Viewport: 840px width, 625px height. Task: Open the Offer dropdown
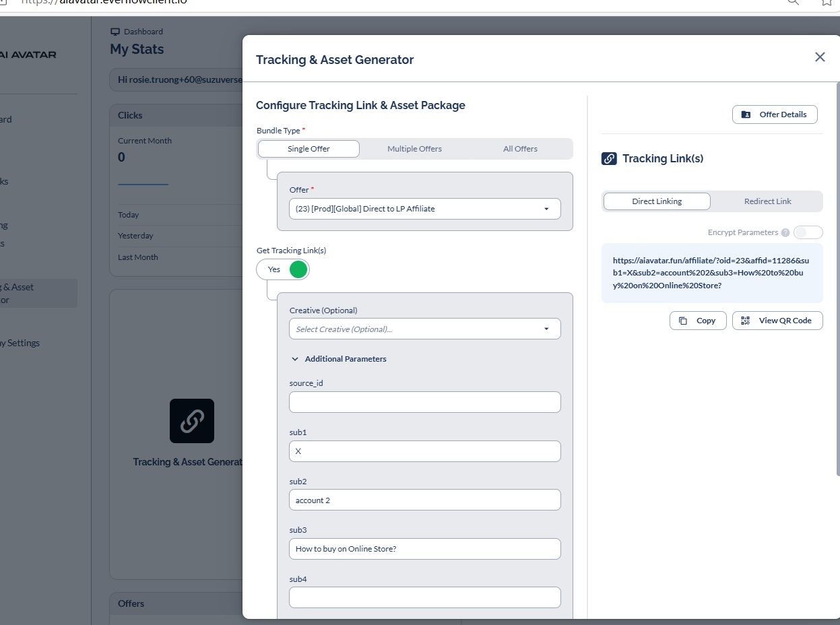[x=425, y=209]
